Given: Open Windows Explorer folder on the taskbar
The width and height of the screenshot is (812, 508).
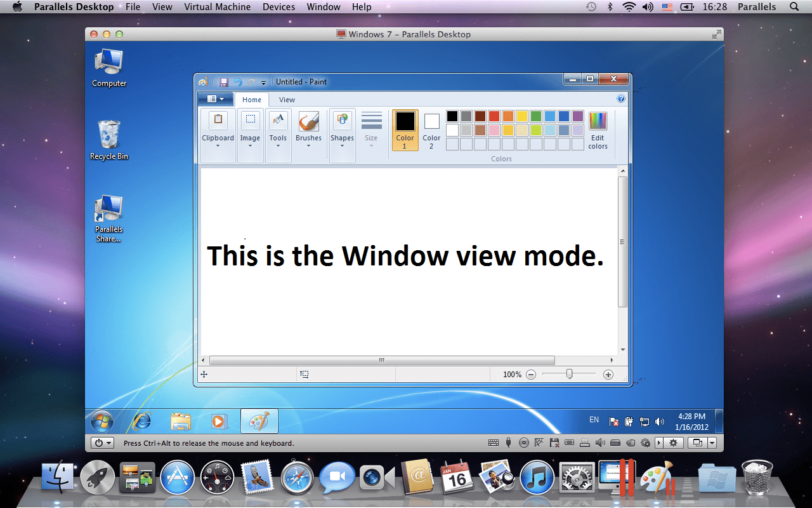Looking at the screenshot, I should 181,421.
